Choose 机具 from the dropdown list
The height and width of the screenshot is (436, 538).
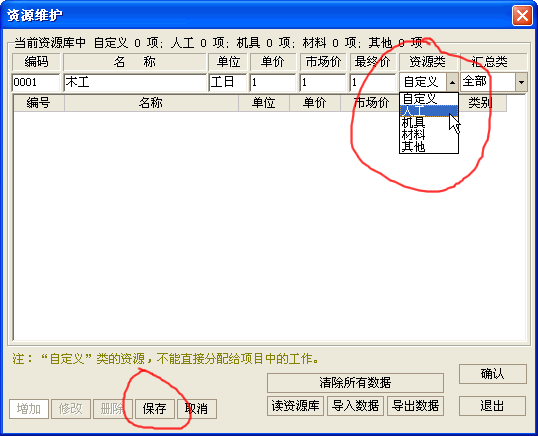coord(429,123)
